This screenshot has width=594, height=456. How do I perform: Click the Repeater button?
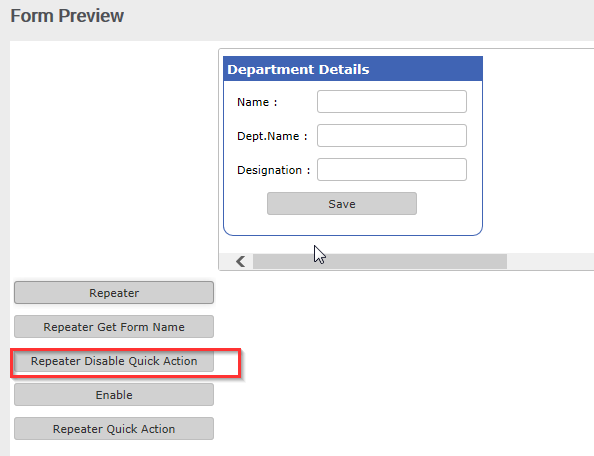click(x=114, y=293)
